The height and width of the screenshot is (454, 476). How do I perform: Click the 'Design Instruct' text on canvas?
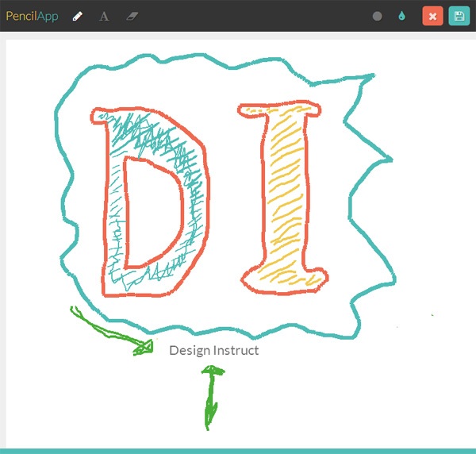214,351
